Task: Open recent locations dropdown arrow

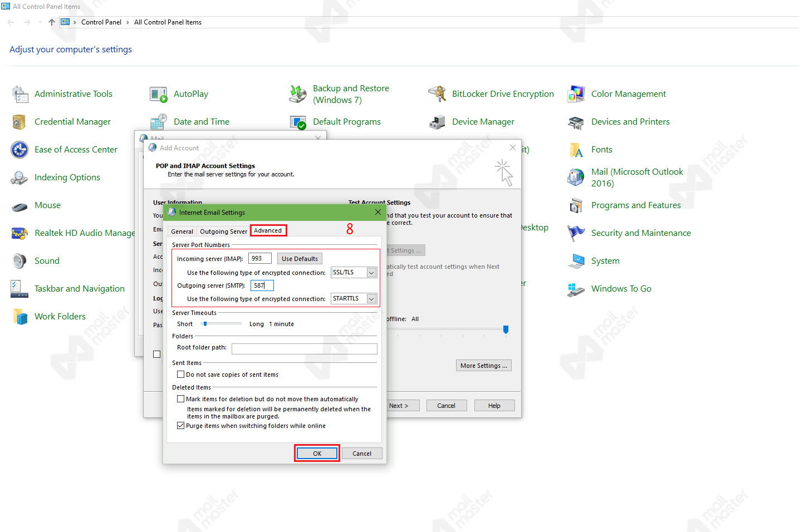Action: [x=40, y=22]
